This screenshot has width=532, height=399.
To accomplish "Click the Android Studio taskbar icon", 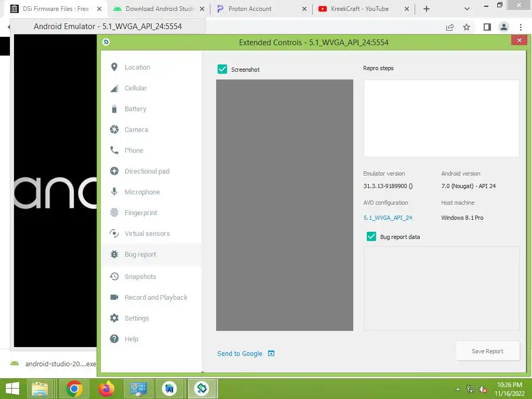I will tap(169, 389).
